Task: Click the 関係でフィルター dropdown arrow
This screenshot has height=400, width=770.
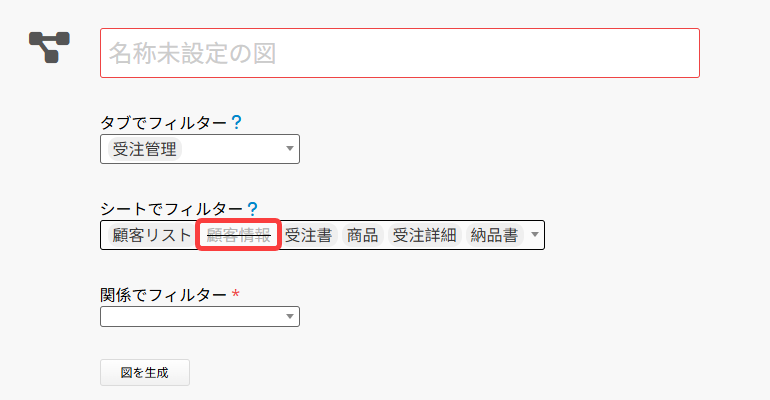Action: [290, 317]
